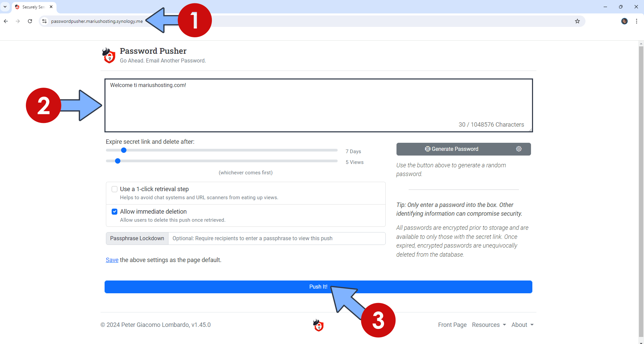644x344 pixels.
Task: Close the Securely Send browser tab
Action: [x=51, y=7]
